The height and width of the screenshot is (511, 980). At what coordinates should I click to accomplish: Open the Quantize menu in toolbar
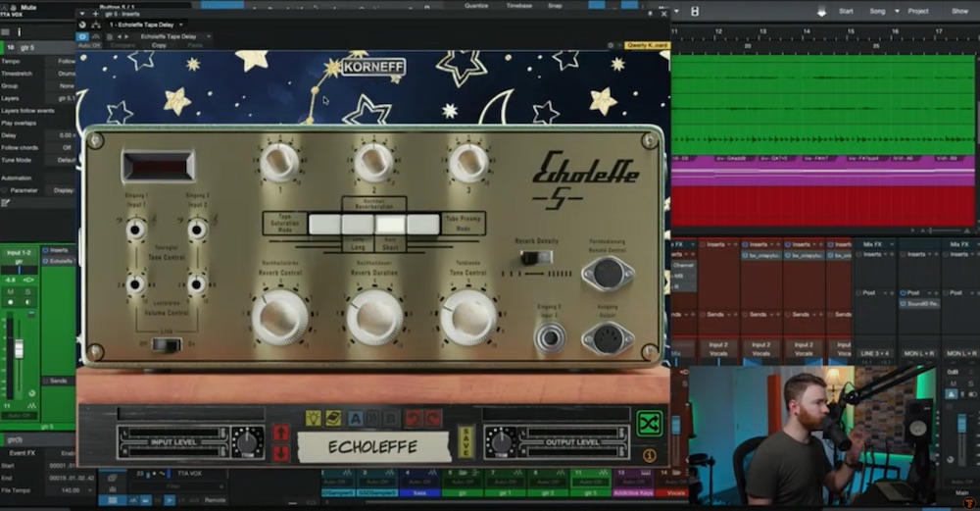click(476, 5)
